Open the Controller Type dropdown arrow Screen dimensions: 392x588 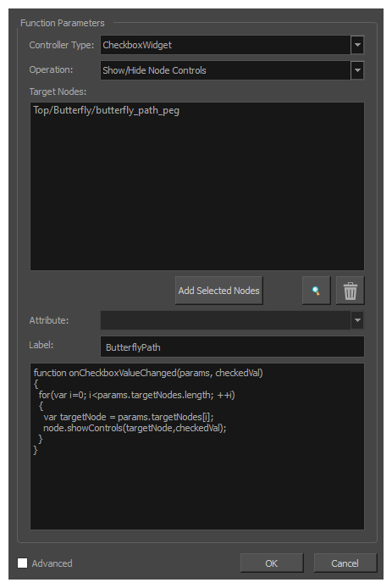tap(357, 45)
